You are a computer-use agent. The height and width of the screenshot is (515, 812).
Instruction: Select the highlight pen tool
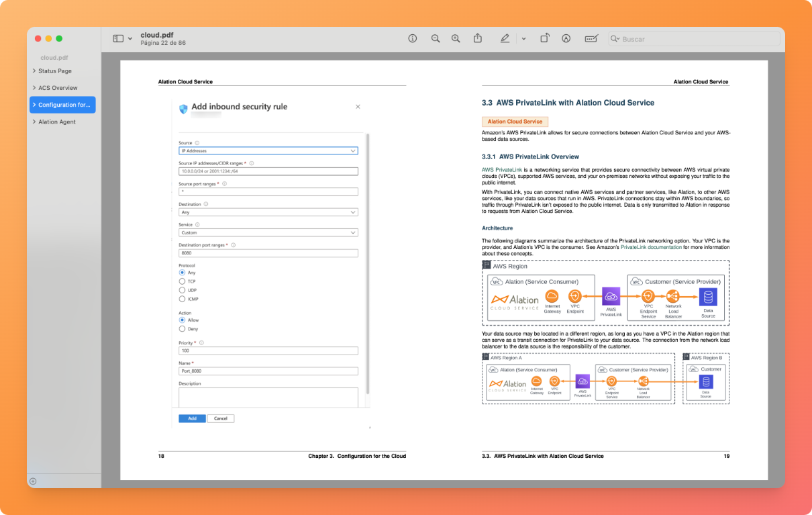(x=505, y=39)
